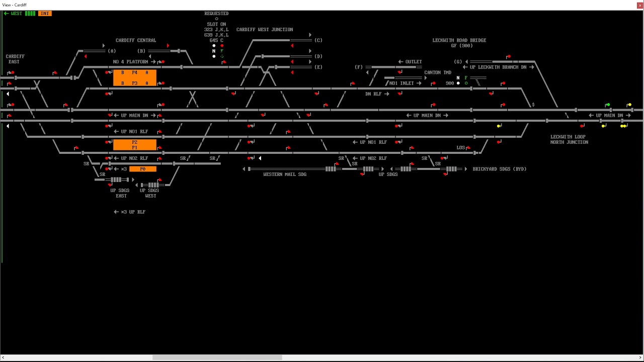Set slot control to green F position
The width and height of the screenshot is (644, 362).
tap(222, 51)
